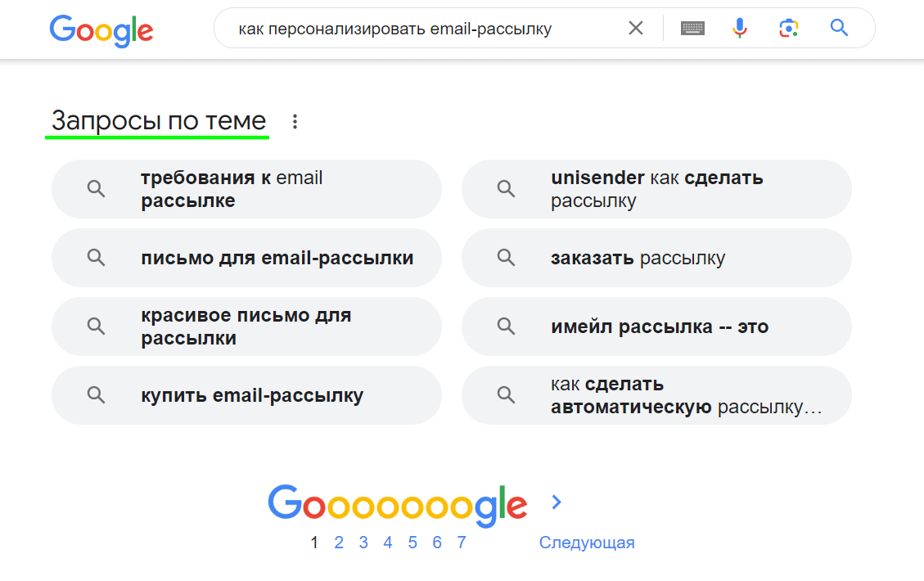Select suggestion требования к email рассылке

tap(246, 189)
